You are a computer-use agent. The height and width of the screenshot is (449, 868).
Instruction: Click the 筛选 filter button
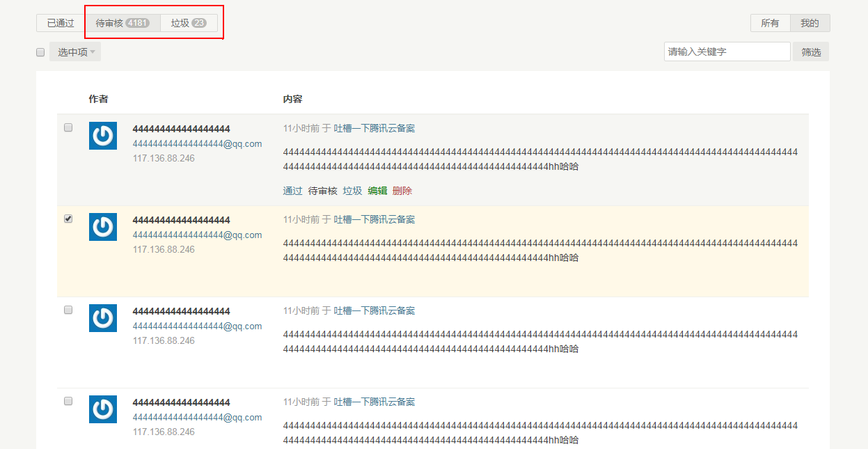[810, 51]
